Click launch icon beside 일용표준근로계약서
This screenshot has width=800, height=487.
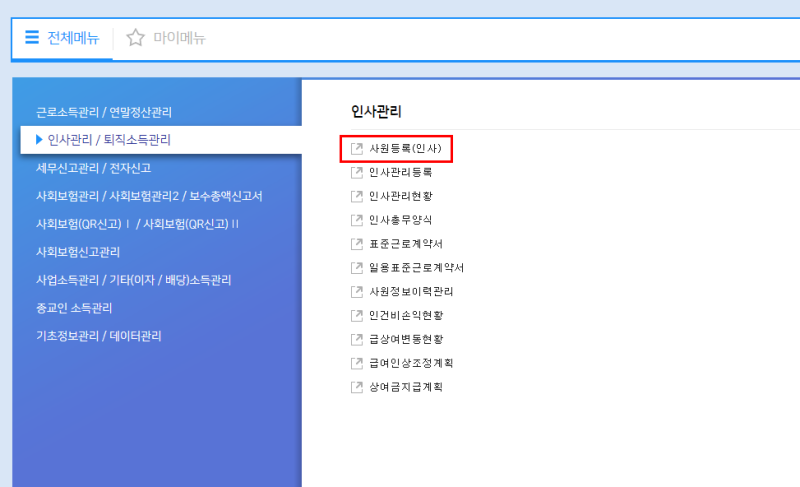tap(357, 268)
